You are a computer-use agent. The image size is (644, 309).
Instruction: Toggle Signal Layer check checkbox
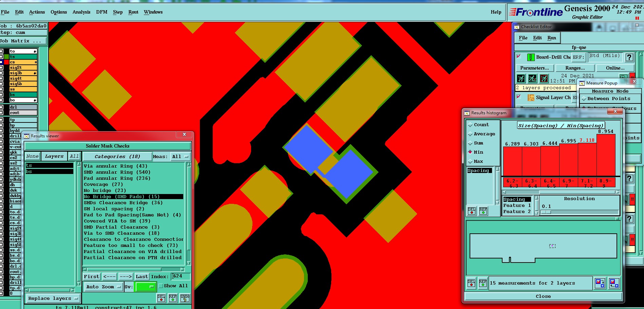(x=519, y=97)
